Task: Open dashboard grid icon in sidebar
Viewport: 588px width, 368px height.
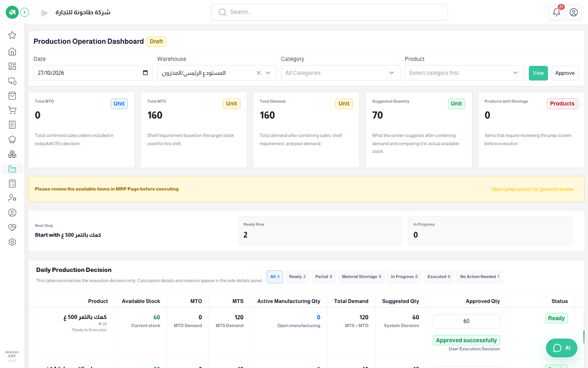Action: click(x=12, y=66)
